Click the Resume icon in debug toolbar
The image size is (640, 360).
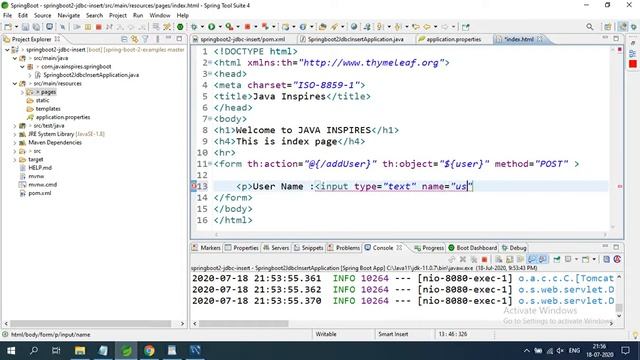(x=77, y=27)
